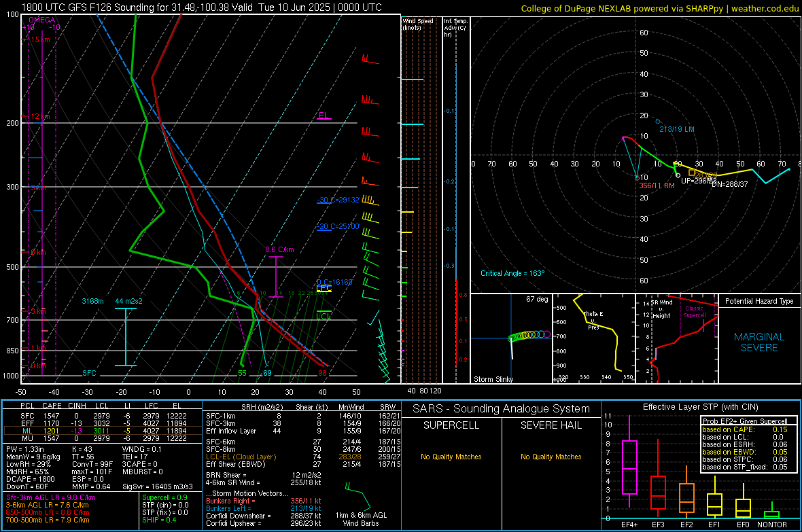Select the SFC parcel row in the table
The height and width of the screenshot is (532, 802).
tap(103, 416)
